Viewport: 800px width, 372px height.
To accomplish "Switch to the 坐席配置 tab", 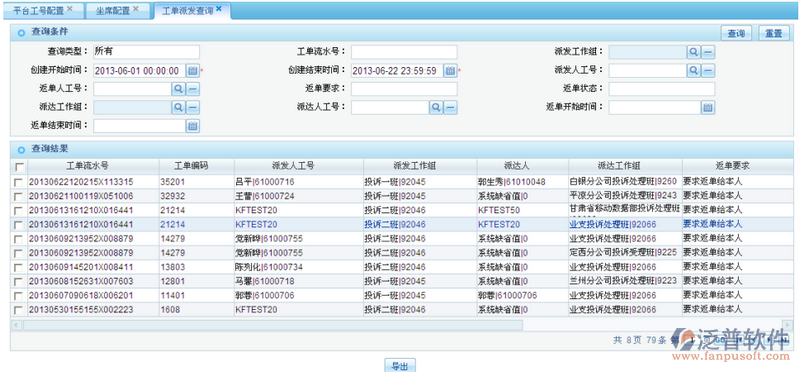I will (117, 11).
